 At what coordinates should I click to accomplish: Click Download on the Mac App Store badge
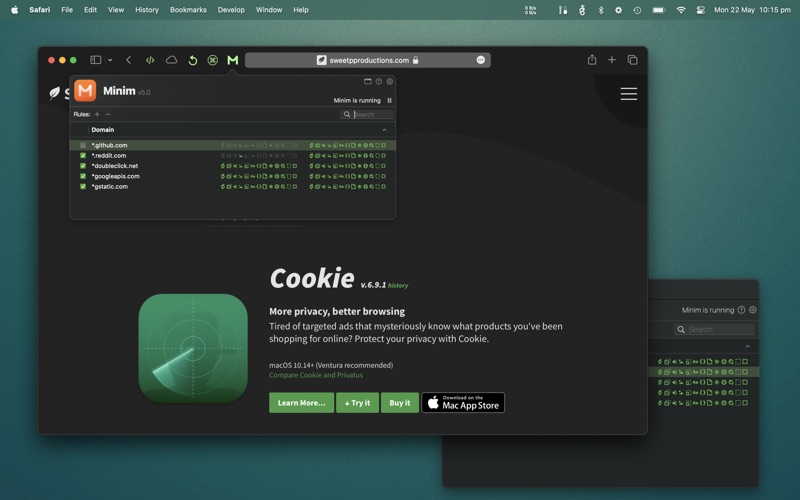(463, 403)
